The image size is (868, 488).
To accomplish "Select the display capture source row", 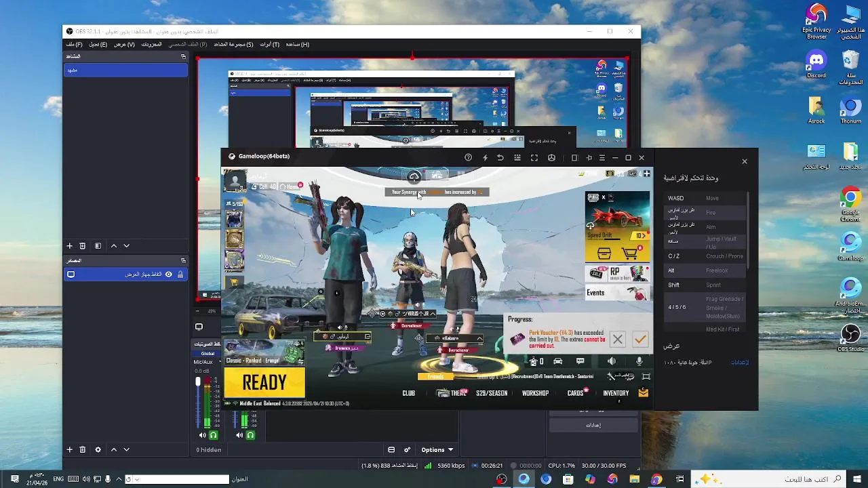I will [x=125, y=274].
